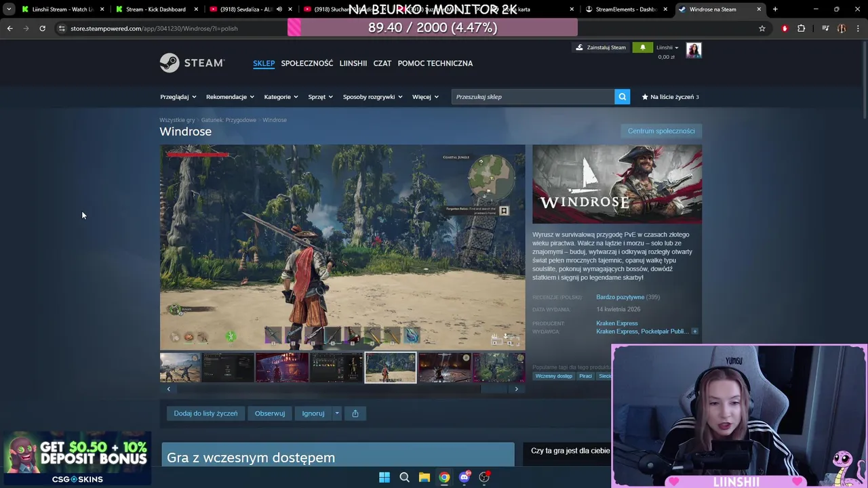Open the browser extensions puzzle icon

[802, 28]
